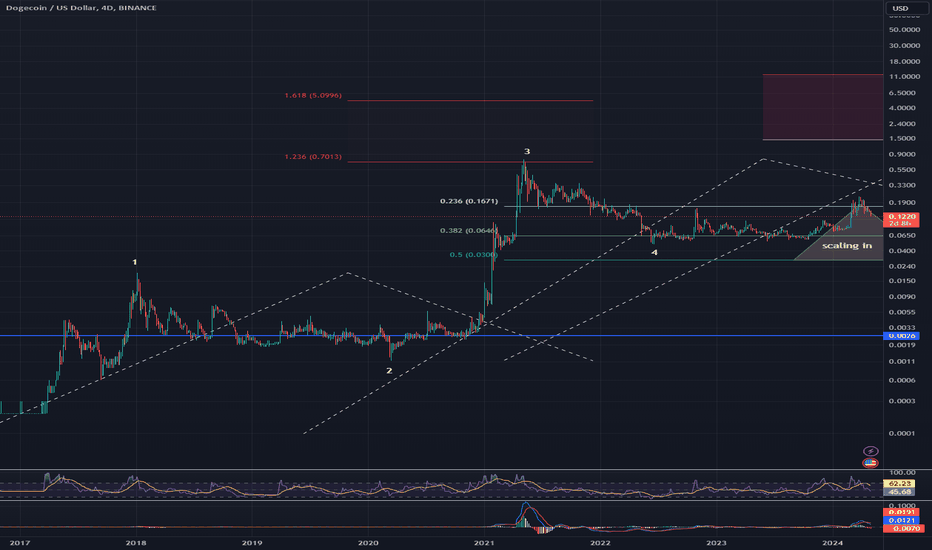Click the MACD value label 0.0121

point(903,520)
